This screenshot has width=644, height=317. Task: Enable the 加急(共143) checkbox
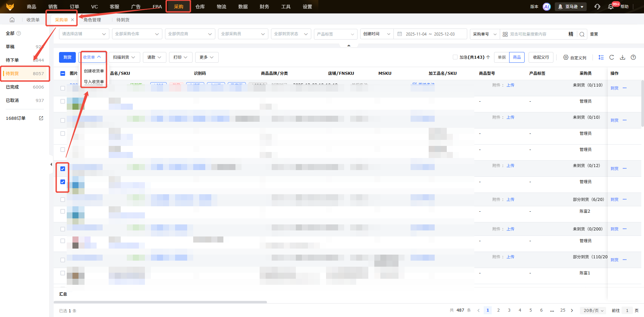point(455,57)
